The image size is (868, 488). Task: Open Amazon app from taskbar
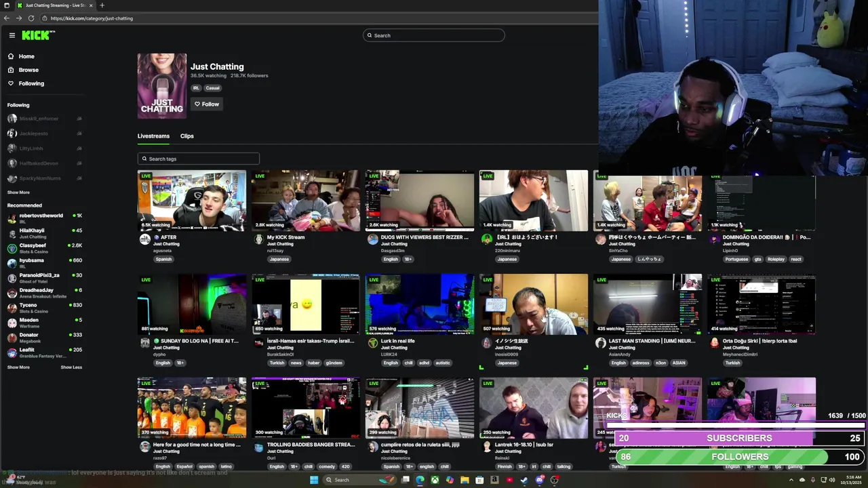point(494,480)
